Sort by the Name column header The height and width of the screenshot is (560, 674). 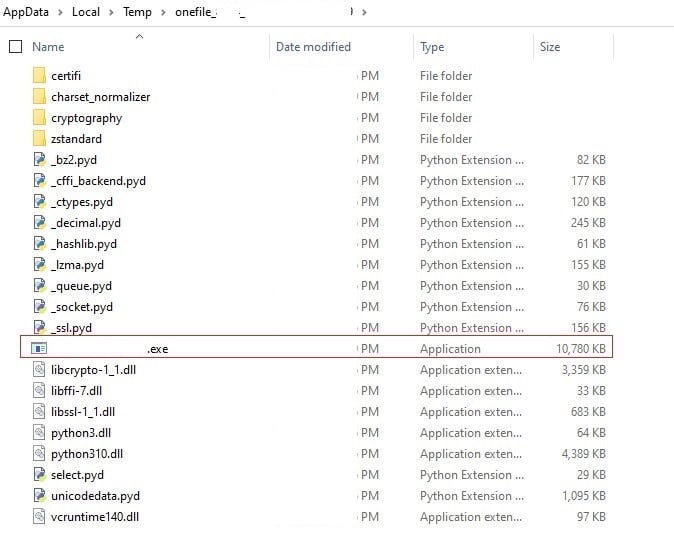(x=48, y=47)
